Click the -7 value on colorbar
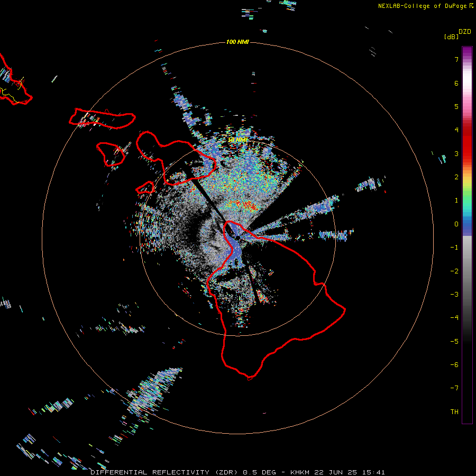This screenshot has height=476, width=476. tap(454, 388)
